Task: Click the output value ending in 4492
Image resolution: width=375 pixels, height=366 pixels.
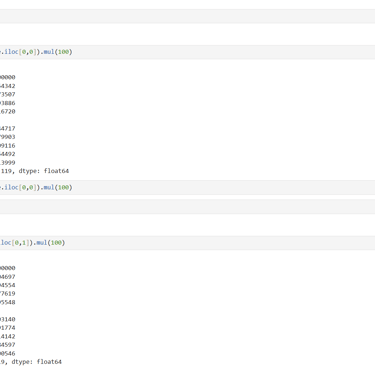Action: point(8,154)
